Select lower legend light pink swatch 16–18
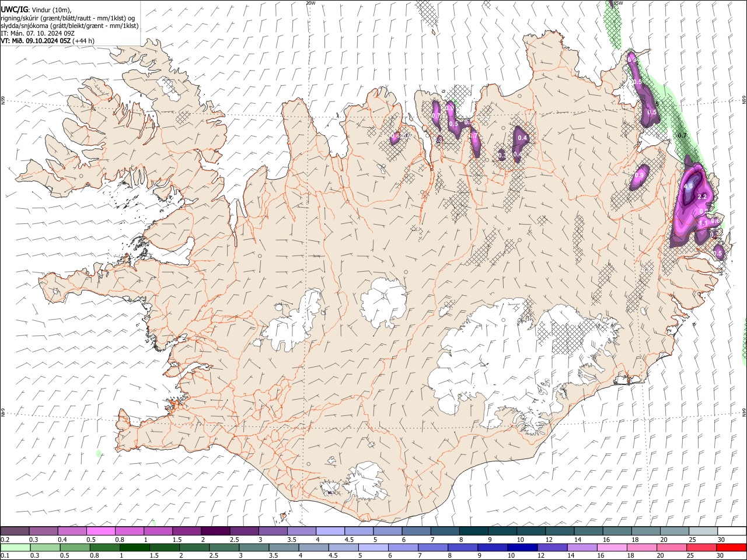This screenshot has height=560, width=747. click(x=612, y=548)
